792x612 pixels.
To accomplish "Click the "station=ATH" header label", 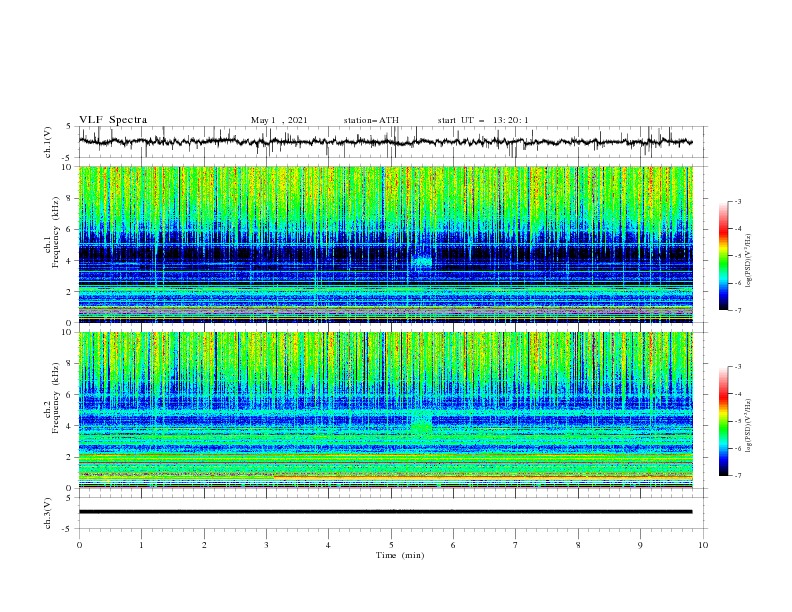I will tap(371, 120).
